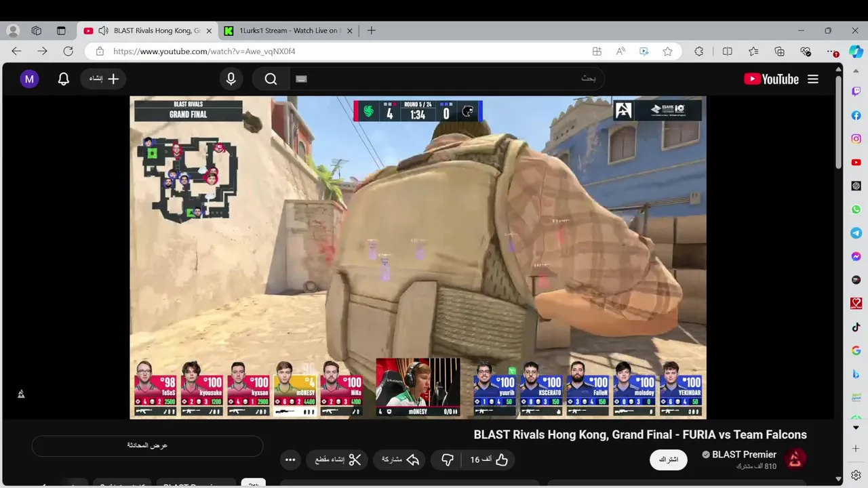The height and width of the screenshot is (488, 868).
Task: Click the YouTube search magnifier button
Action: point(271,79)
